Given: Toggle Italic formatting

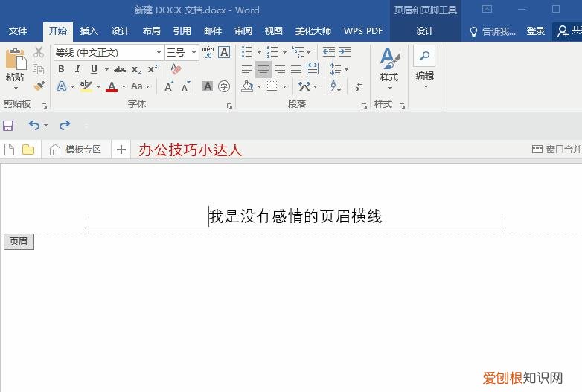Looking at the screenshot, I should (77, 69).
